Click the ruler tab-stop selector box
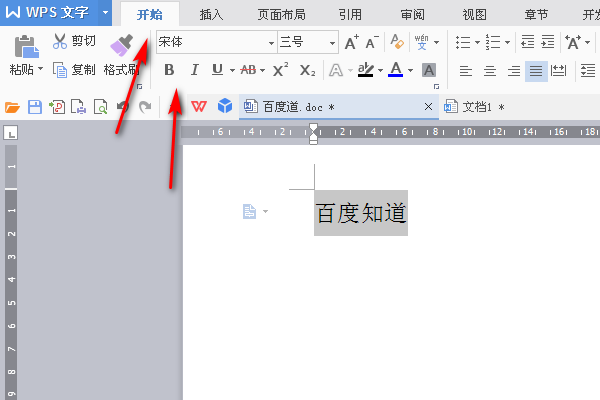This screenshot has height=400, width=600. click(x=11, y=133)
